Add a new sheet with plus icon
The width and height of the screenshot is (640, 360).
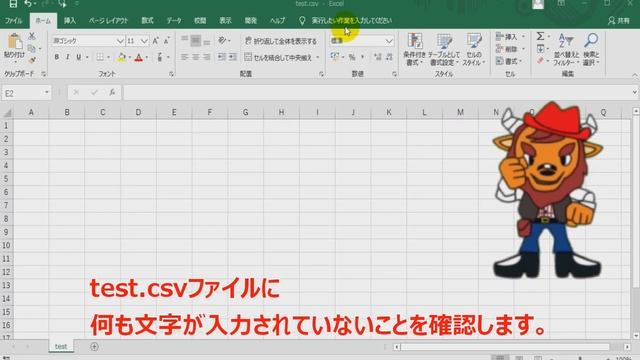(x=94, y=347)
